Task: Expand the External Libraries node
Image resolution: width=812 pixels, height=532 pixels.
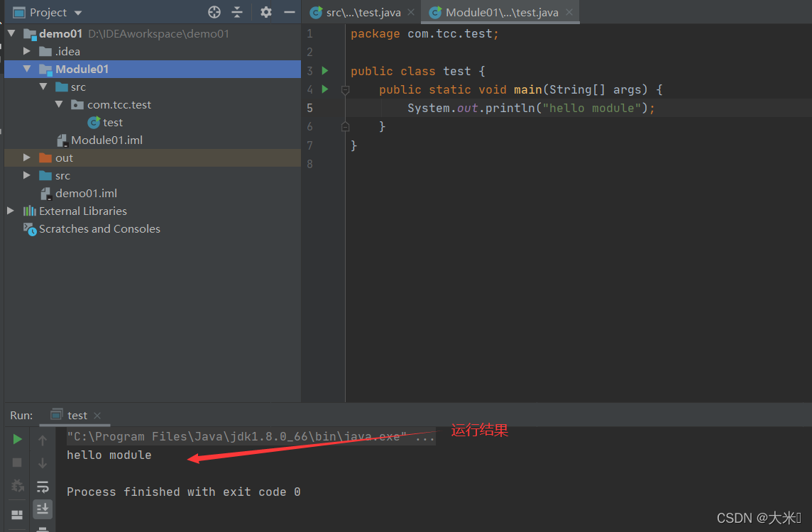Action: pyautogui.click(x=11, y=211)
